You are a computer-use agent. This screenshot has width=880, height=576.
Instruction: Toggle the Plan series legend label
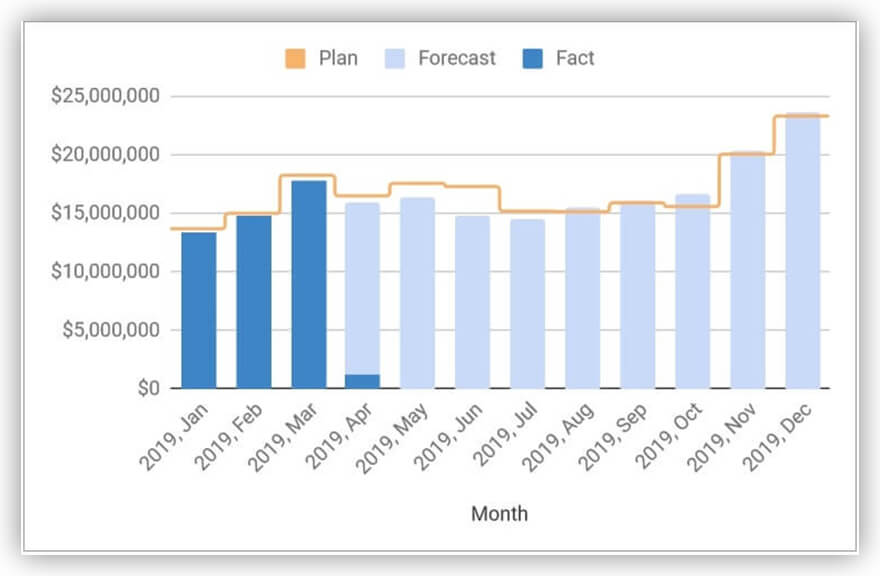click(x=338, y=58)
